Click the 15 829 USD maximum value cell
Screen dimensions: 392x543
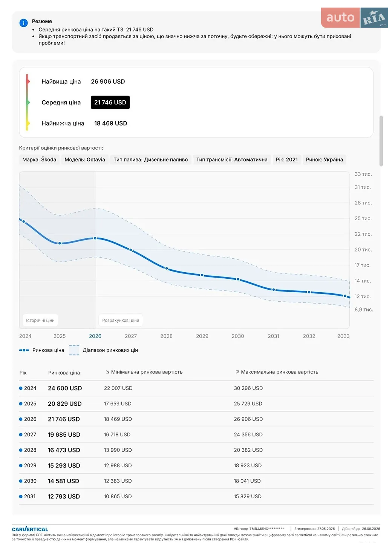point(248,496)
